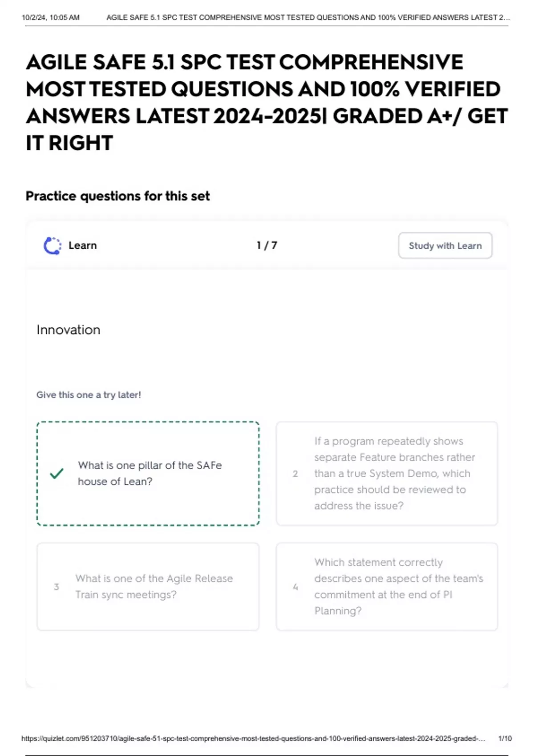This screenshot has height=756, width=534.
Task: Click the green checkmark icon
Action: 57,473
